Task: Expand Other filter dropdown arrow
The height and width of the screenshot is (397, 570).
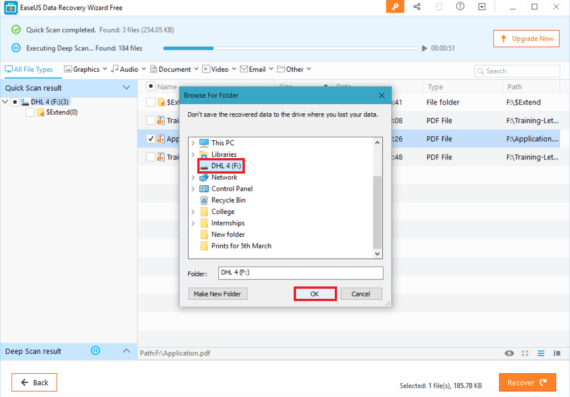Action: click(x=309, y=69)
